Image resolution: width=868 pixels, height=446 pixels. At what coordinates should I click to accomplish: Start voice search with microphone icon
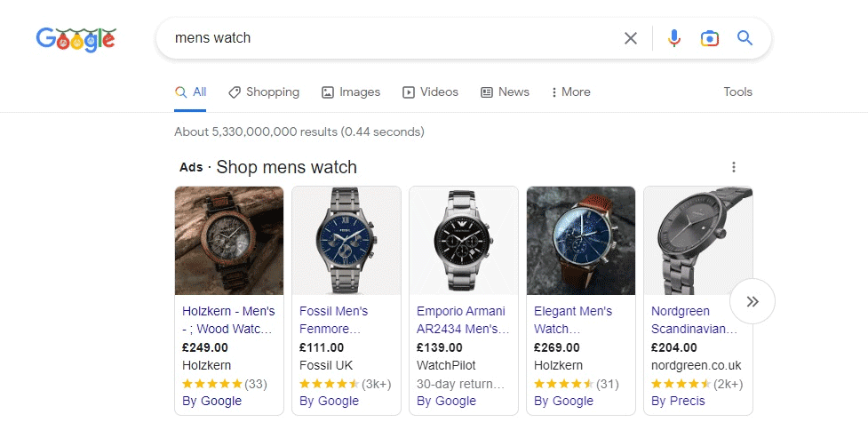(x=674, y=38)
